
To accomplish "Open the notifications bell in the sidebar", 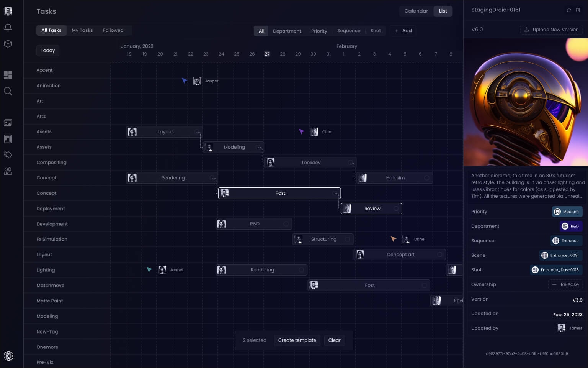I will 8,27.
